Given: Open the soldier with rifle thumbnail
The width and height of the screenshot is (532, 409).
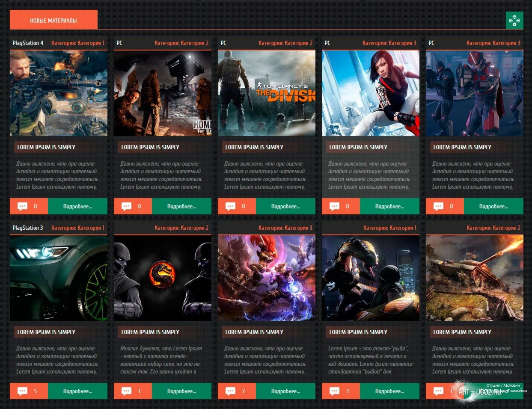Looking at the screenshot, I should click(x=59, y=93).
